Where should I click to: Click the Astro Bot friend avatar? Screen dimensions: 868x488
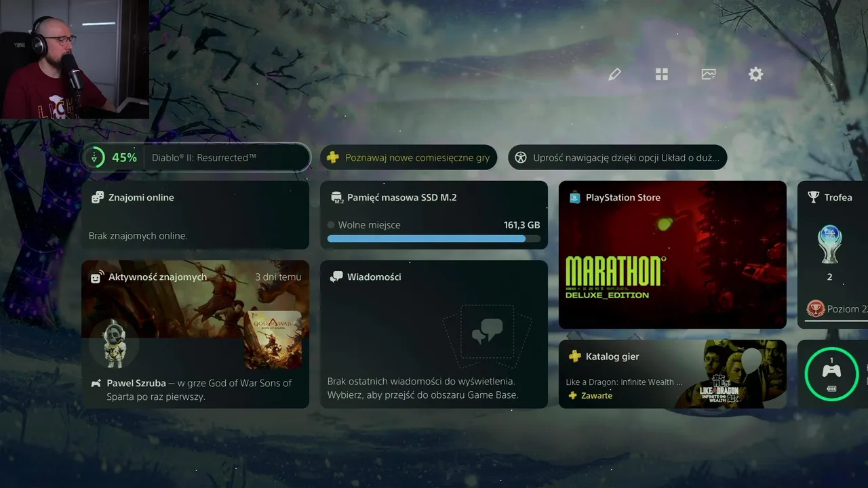point(114,344)
